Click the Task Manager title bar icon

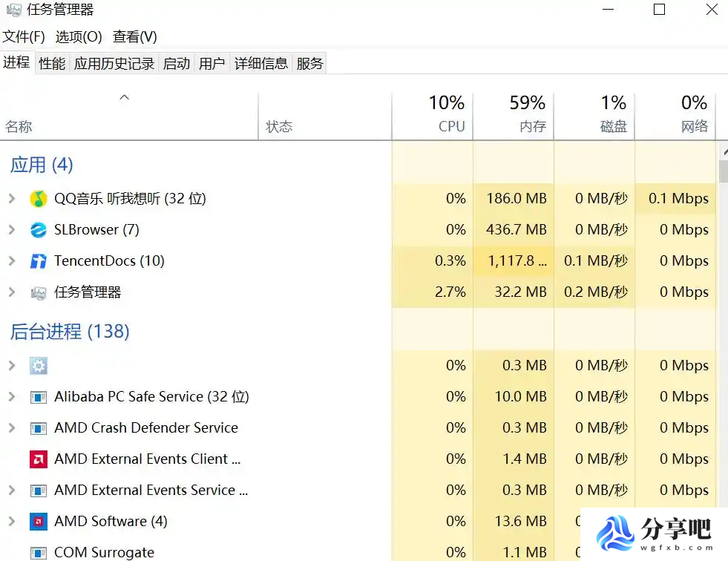(x=14, y=10)
